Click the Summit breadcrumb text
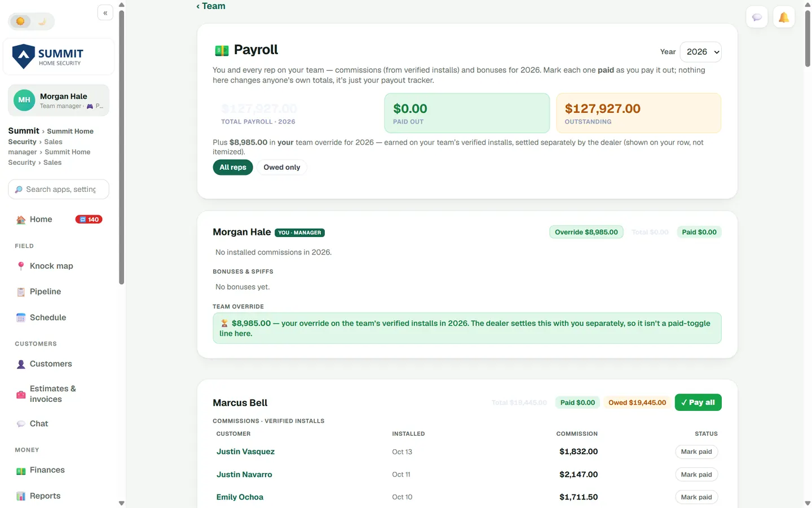The image size is (812, 508). click(24, 130)
